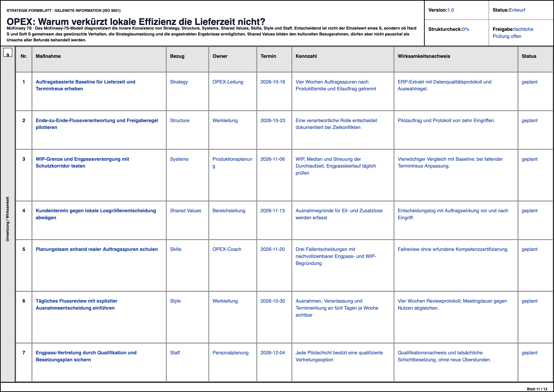This screenshot has height=392, width=554.
Task: Click Kennzahl 'Vier Wochen Auftragsspuren nach Produktfamilie'
Action: [336, 85]
